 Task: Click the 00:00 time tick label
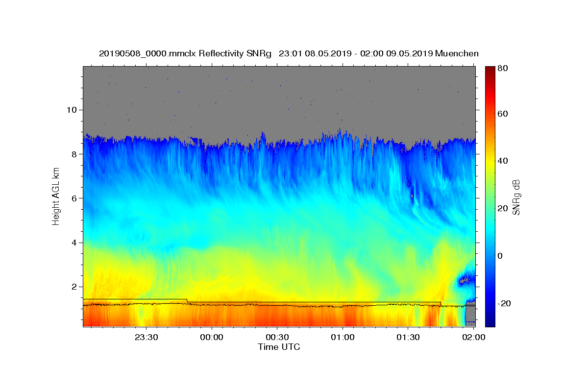(212, 337)
